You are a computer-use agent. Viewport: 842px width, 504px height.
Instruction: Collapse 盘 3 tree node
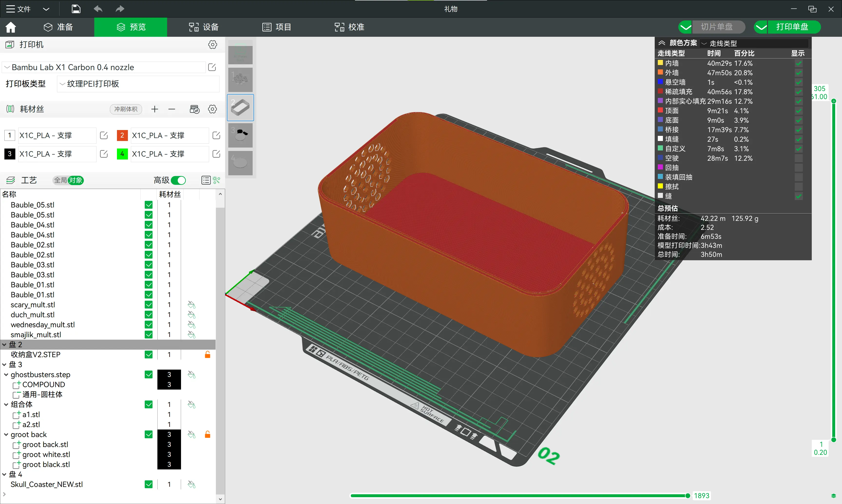(4, 365)
